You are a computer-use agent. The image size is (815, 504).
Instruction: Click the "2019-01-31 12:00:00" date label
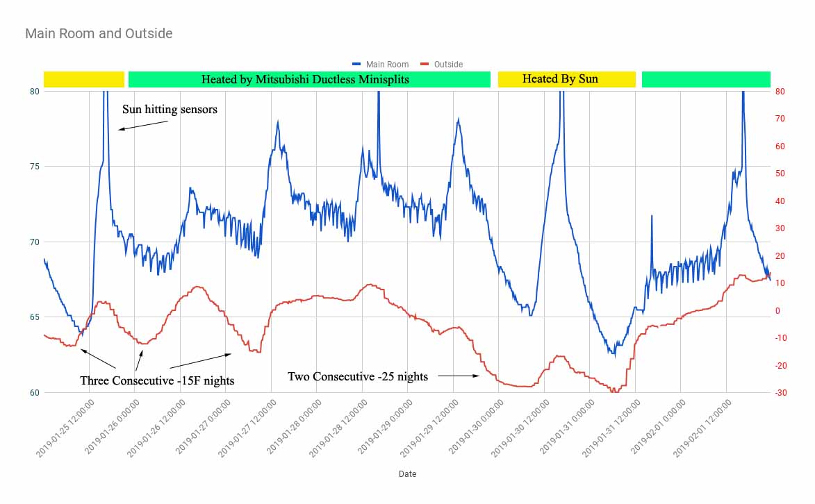611,428
